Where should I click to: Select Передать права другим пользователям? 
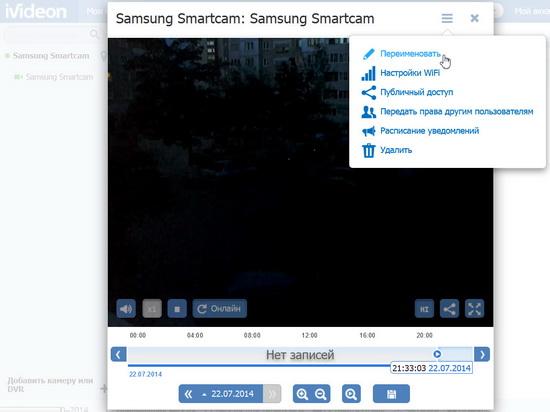click(x=457, y=112)
